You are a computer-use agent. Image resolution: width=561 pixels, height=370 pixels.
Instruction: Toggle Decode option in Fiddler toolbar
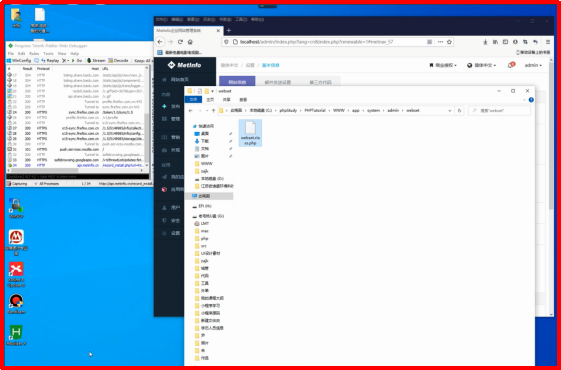pos(118,60)
